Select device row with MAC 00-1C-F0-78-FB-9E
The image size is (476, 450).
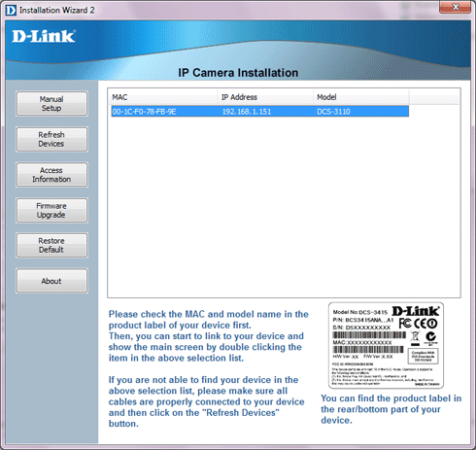(260, 112)
